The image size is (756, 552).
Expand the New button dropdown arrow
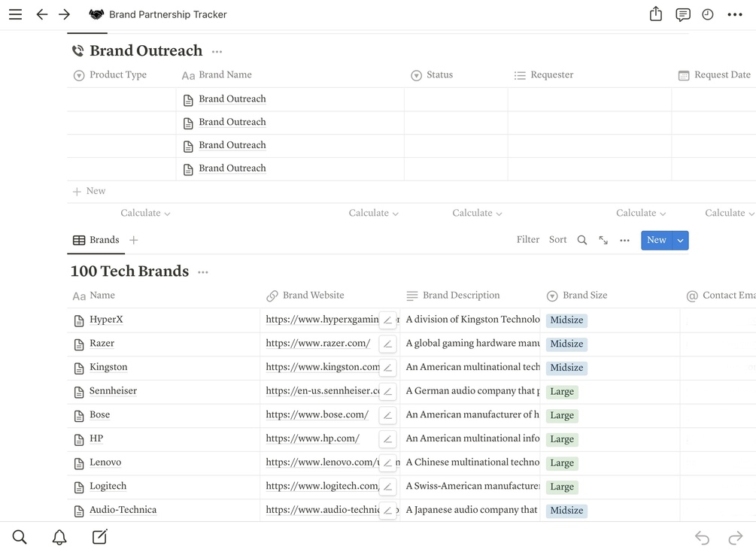pos(680,240)
